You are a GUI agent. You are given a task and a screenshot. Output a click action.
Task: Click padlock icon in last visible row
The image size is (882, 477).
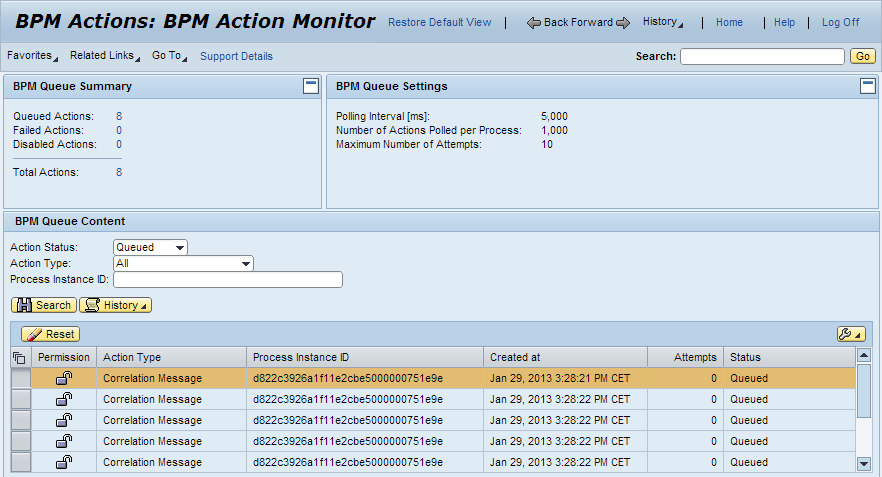pos(64,462)
